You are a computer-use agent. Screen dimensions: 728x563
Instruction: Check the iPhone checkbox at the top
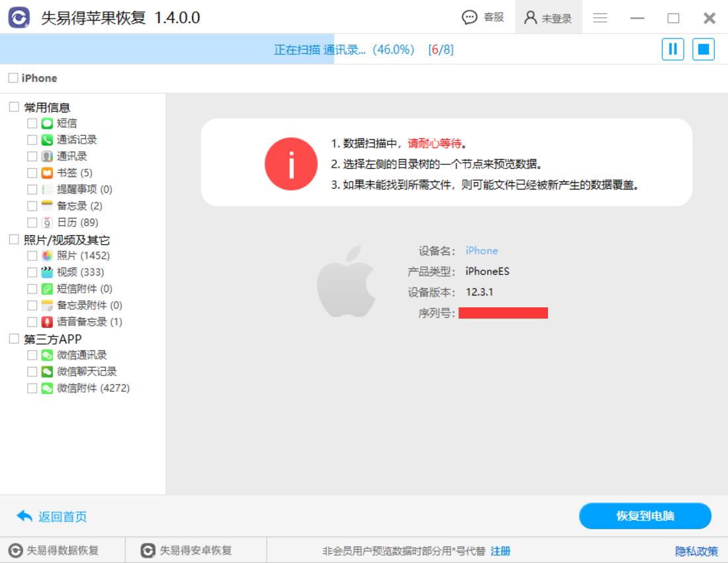(12, 77)
